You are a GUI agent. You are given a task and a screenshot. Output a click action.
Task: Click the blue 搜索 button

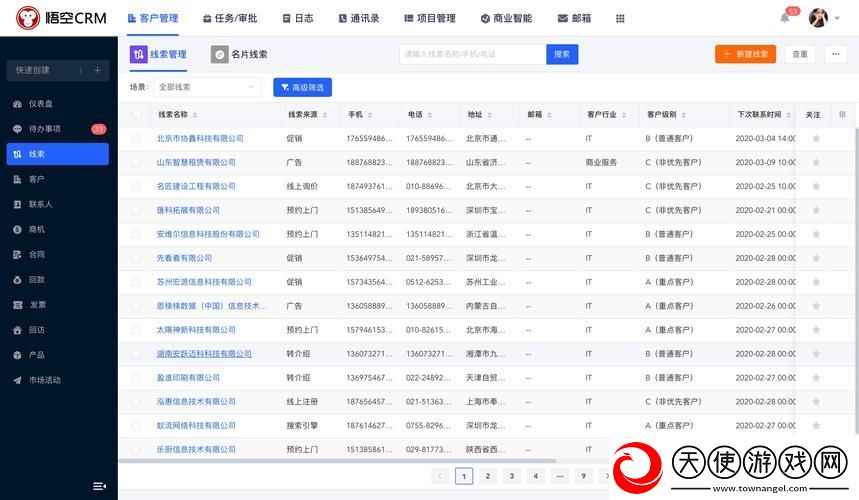pyautogui.click(x=562, y=54)
